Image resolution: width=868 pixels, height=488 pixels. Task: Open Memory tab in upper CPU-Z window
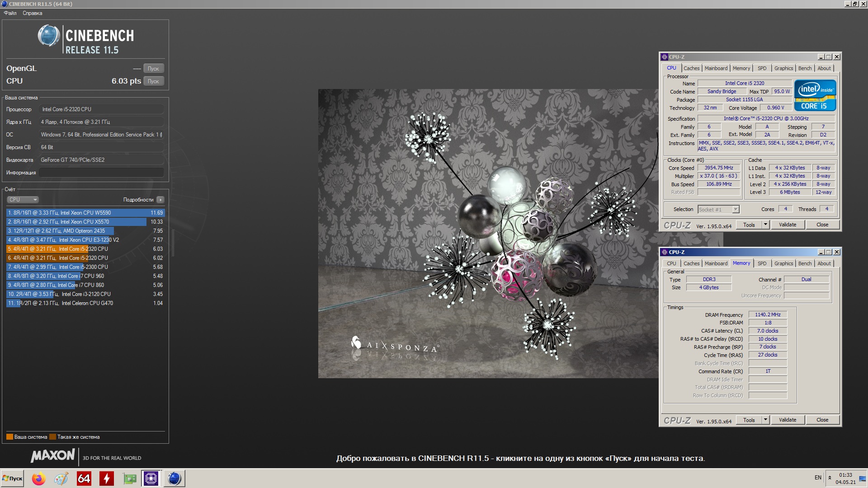tap(741, 68)
